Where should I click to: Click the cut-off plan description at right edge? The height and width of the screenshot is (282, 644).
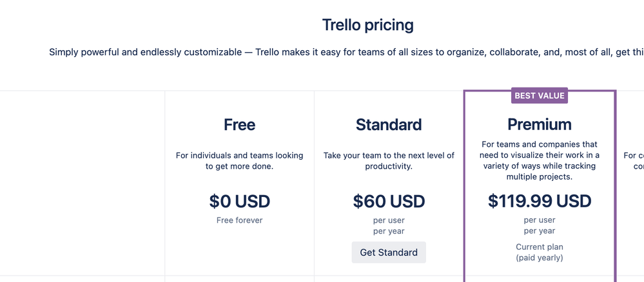pos(633,161)
